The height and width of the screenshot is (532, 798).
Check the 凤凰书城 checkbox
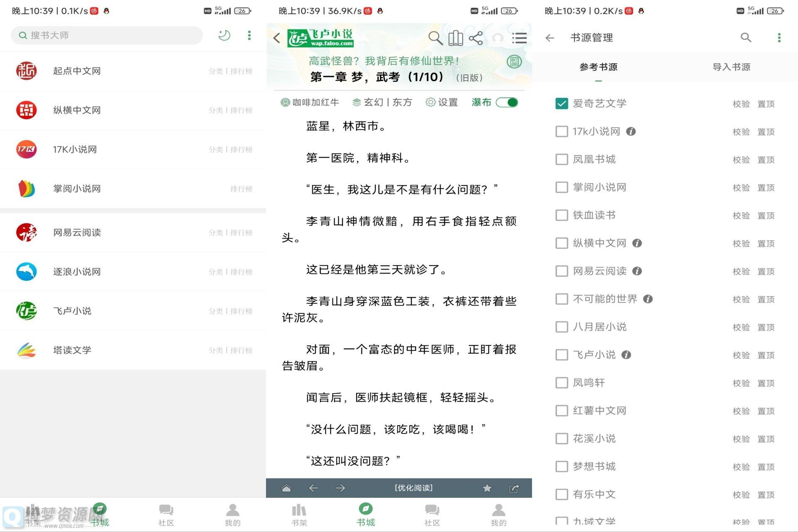click(562, 159)
